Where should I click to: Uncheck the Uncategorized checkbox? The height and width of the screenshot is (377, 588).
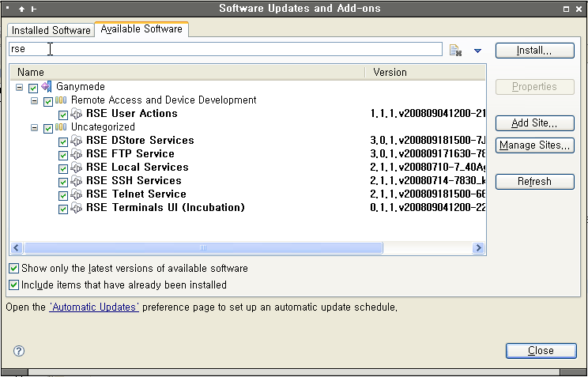48,129
